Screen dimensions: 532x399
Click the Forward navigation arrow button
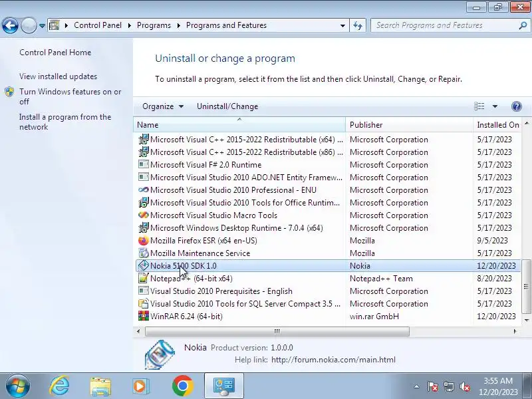click(29, 25)
